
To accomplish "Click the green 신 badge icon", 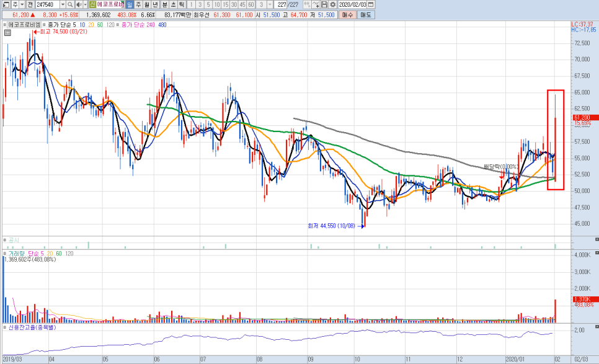I will (x=92, y=4).
